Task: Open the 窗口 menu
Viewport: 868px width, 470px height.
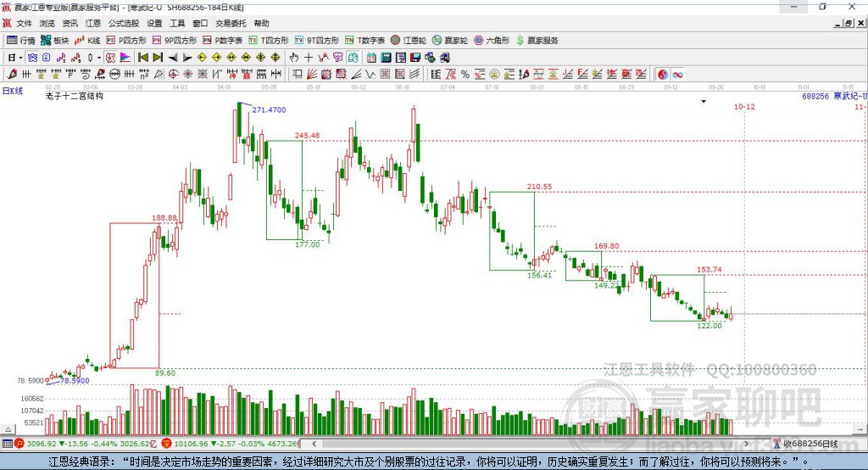Action: pyautogui.click(x=200, y=23)
